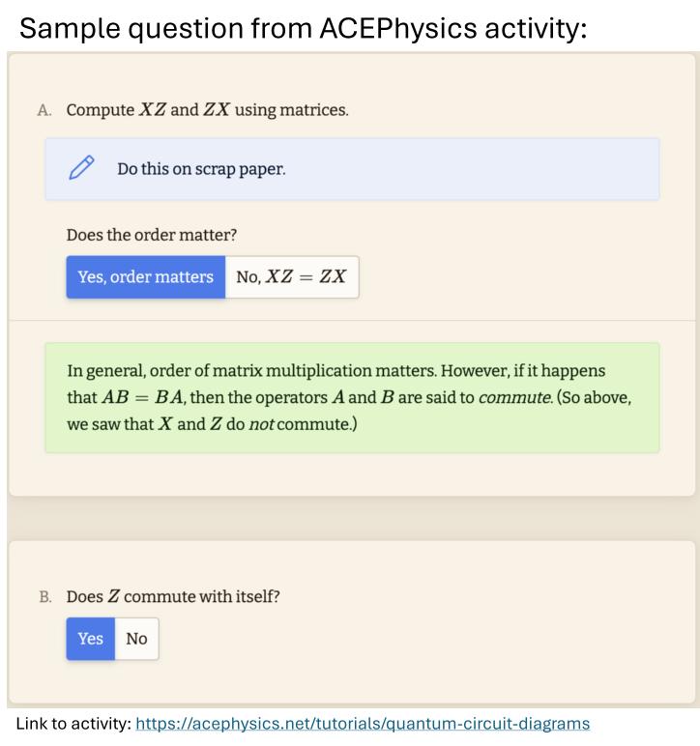700x746 pixels.
Task: Click the "Link to activity:" label
Action: click(73, 724)
